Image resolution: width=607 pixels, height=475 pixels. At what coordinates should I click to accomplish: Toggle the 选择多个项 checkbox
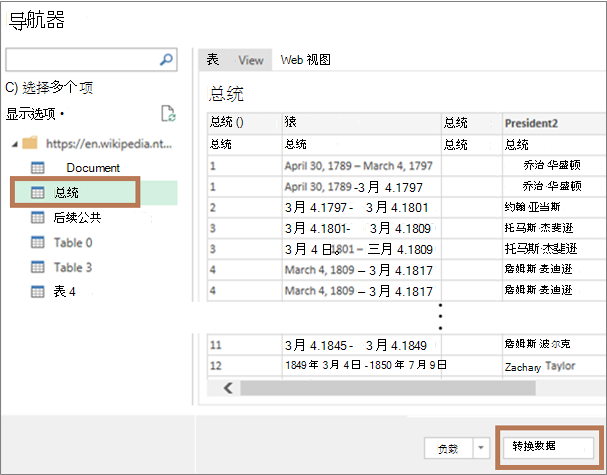(x=11, y=87)
